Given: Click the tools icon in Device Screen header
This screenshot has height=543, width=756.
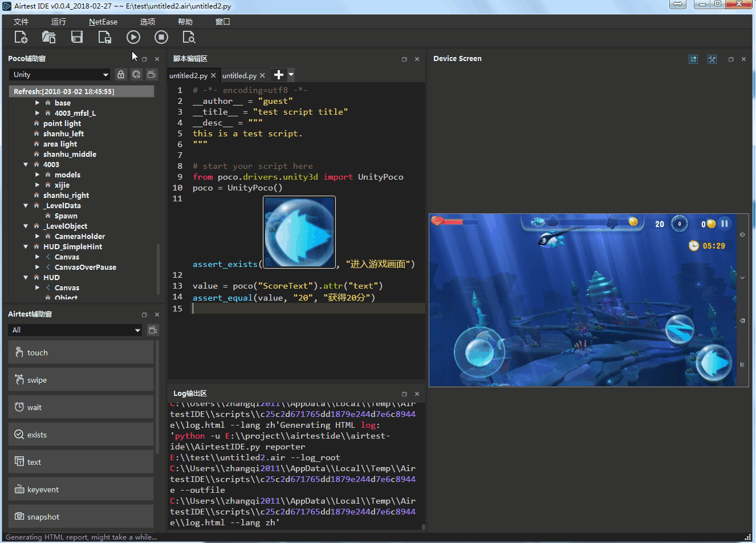Looking at the screenshot, I should pos(712,59).
